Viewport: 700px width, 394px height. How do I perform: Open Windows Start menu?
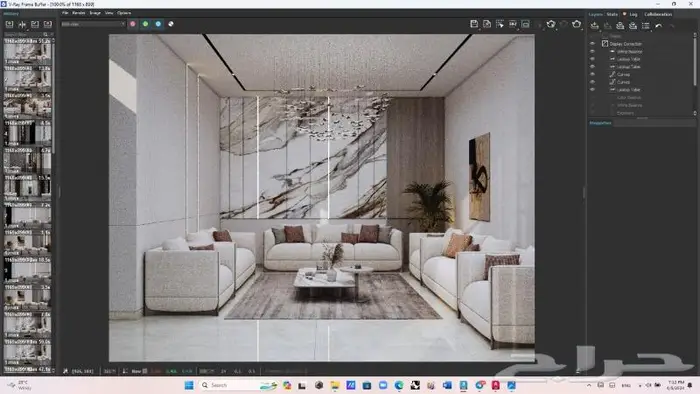[x=189, y=385]
